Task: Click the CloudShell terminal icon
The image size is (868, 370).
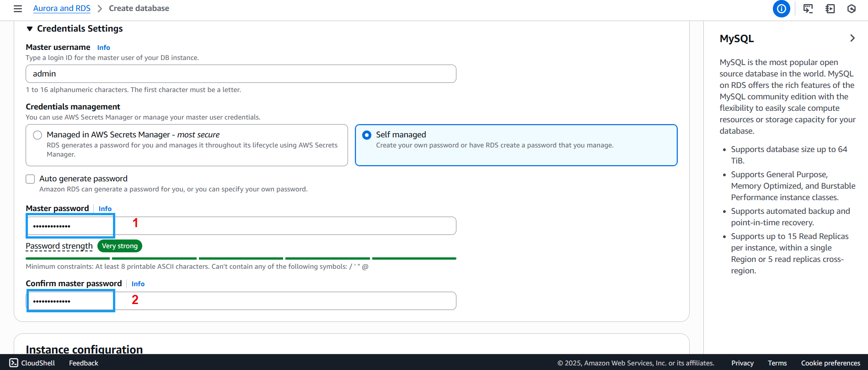Action: tap(14, 363)
